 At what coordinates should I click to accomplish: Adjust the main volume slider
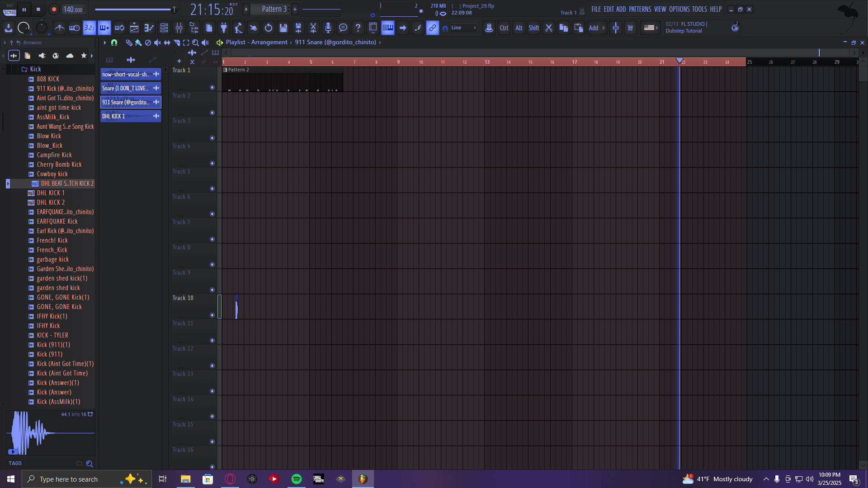(x=135, y=9)
